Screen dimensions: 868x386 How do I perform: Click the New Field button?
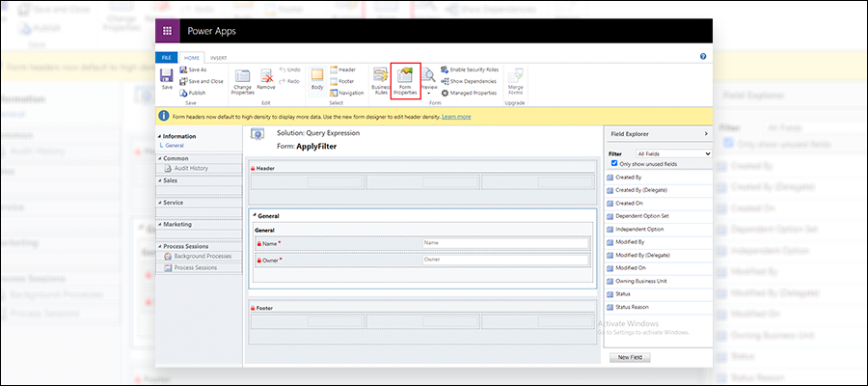tap(630, 357)
